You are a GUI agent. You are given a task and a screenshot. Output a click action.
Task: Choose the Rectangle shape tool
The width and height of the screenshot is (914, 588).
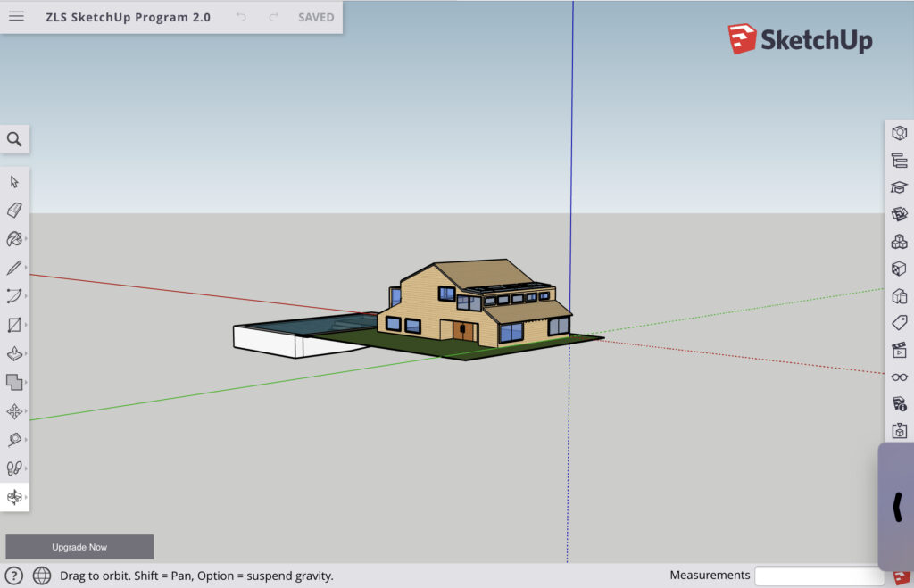pyautogui.click(x=14, y=325)
